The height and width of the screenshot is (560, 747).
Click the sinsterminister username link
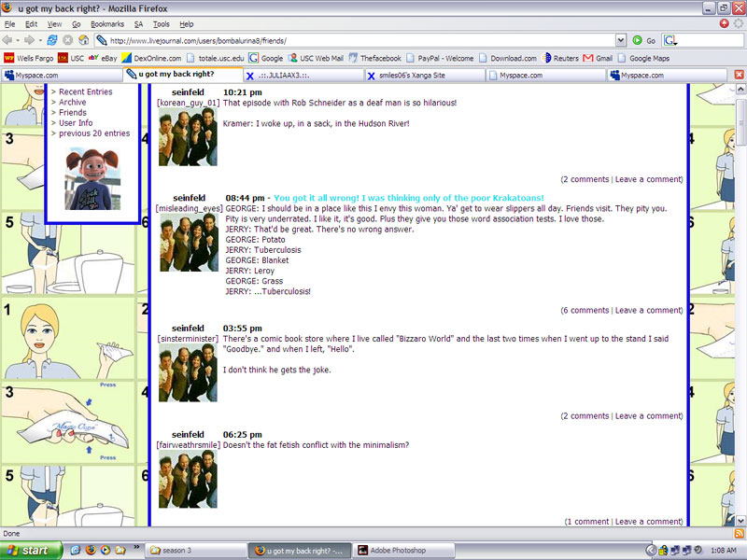click(x=188, y=339)
